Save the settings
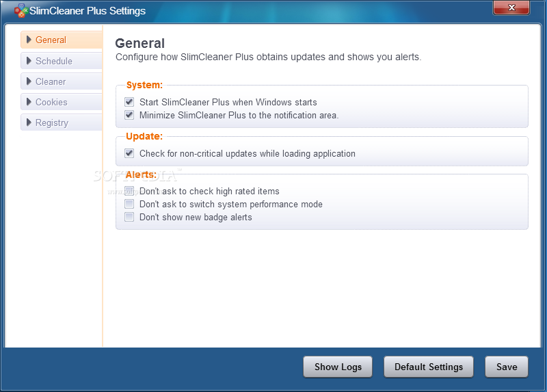 (x=507, y=367)
